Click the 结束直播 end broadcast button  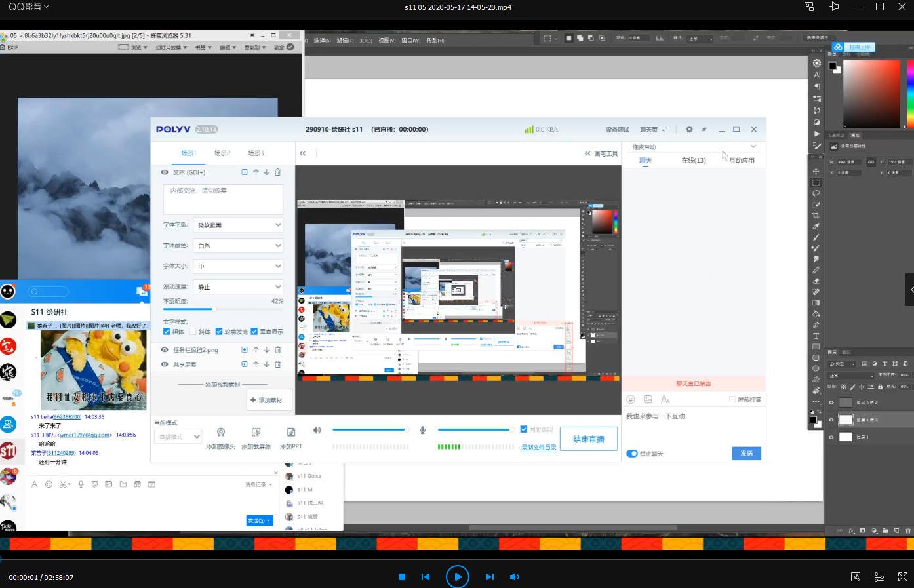pos(588,439)
